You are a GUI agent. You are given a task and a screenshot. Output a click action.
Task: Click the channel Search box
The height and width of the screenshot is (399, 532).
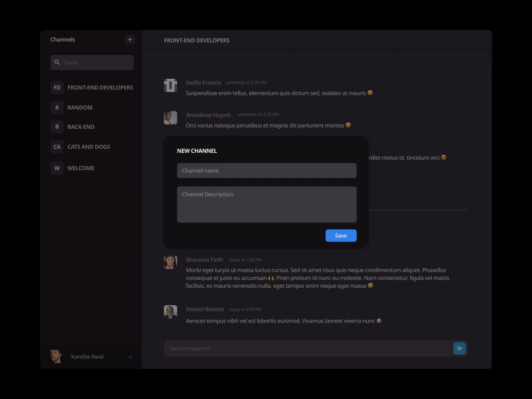click(92, 62)
